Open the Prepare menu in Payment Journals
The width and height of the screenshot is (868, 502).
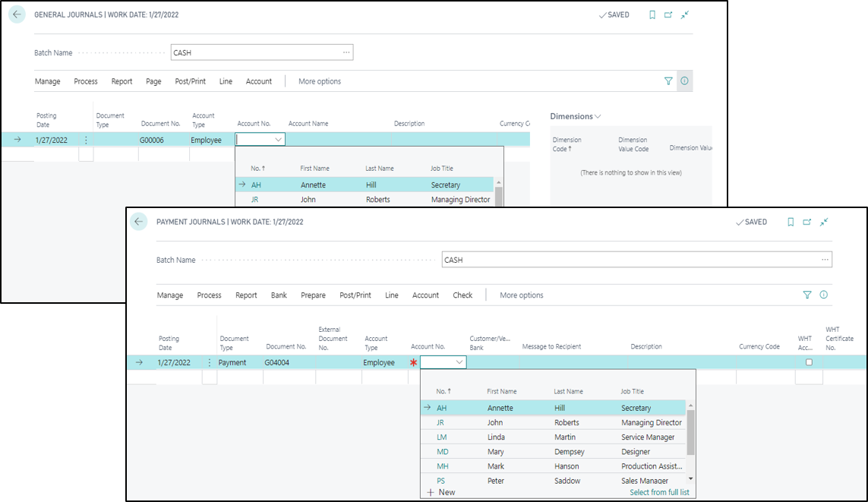point(313,295)
